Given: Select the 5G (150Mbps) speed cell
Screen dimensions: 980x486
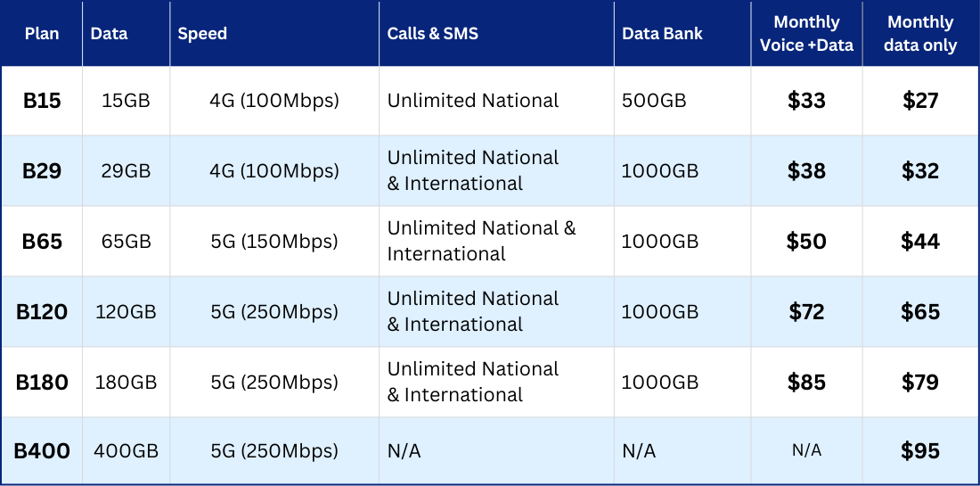Looking at the screenshot, I should pos(274,241).
